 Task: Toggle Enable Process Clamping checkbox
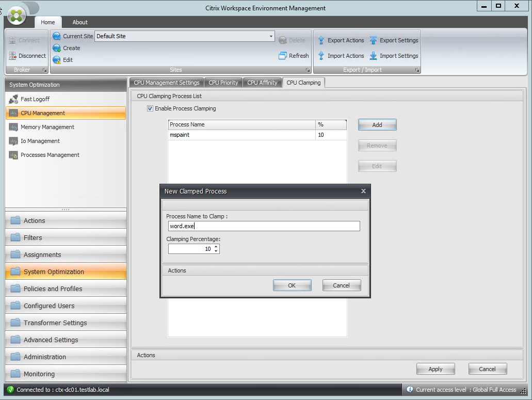150,108
